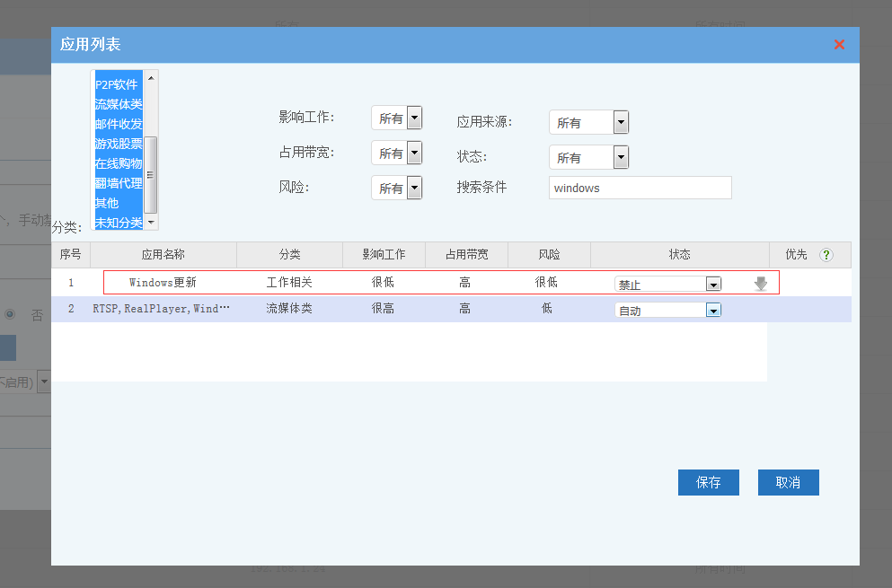Viewport: 892px width, 588px height.
Task: Open status dropdown set to 自动
Action: [713, 311]
